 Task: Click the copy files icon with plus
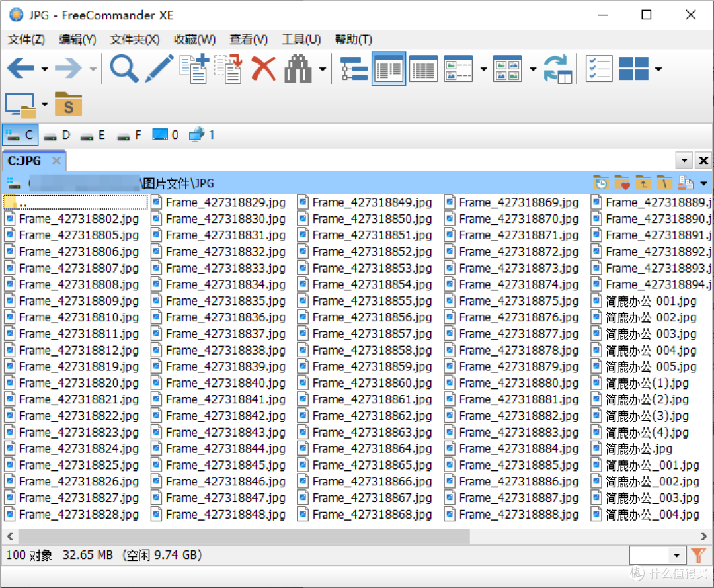point(194,69)
